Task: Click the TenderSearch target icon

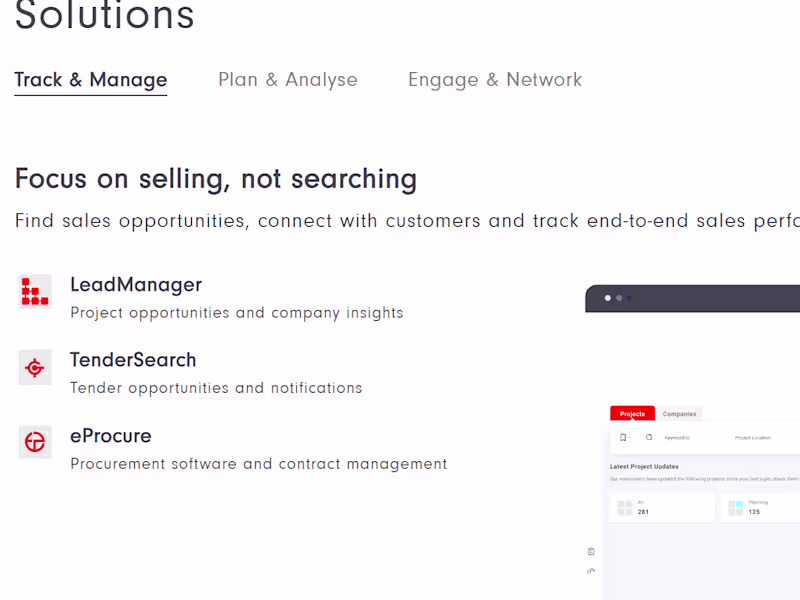Action: click(x=35, y=368)
